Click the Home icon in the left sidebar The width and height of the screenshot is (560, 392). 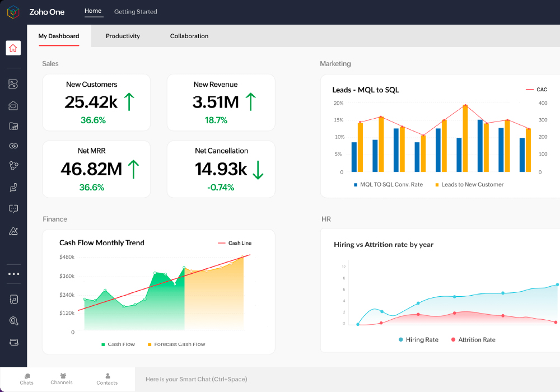pos(13,48)
